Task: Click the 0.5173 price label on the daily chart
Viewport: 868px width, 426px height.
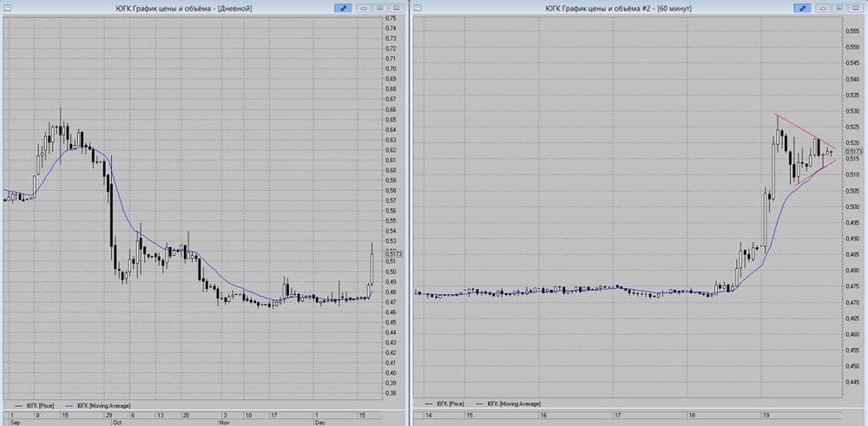Action: pyautogui.click(x=392, y=253)
